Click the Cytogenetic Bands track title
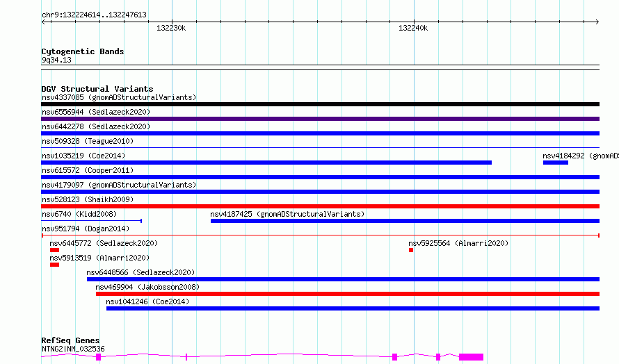Image resolution: width=619 pixels, height=364 pixels. click(83, 51)
